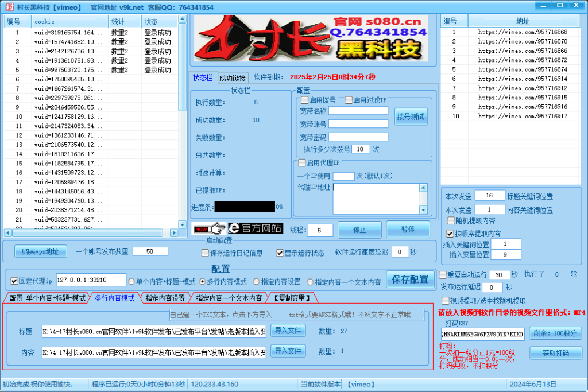The width and height of the screenshot is (588, 392).
Task: Select cookie row vuid=319165754.164...
Action: [91, 33]
